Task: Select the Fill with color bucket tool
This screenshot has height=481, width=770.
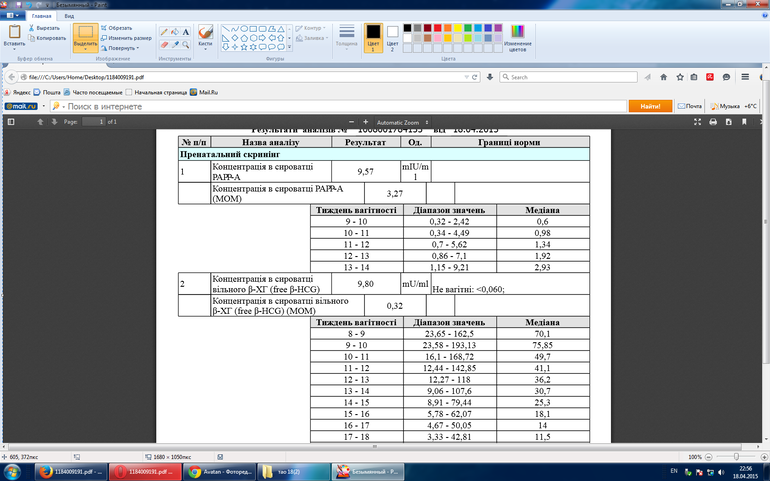Action: 175,32
